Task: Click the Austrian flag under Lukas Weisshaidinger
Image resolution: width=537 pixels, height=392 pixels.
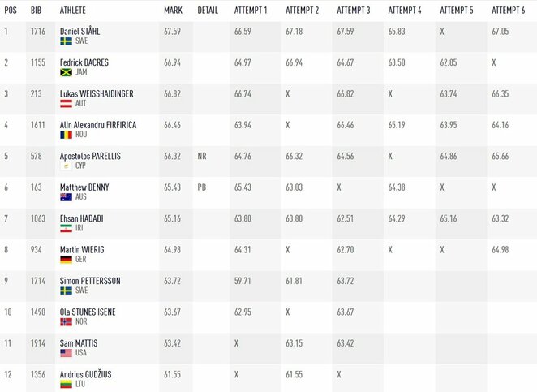Action: coord(66,104)
